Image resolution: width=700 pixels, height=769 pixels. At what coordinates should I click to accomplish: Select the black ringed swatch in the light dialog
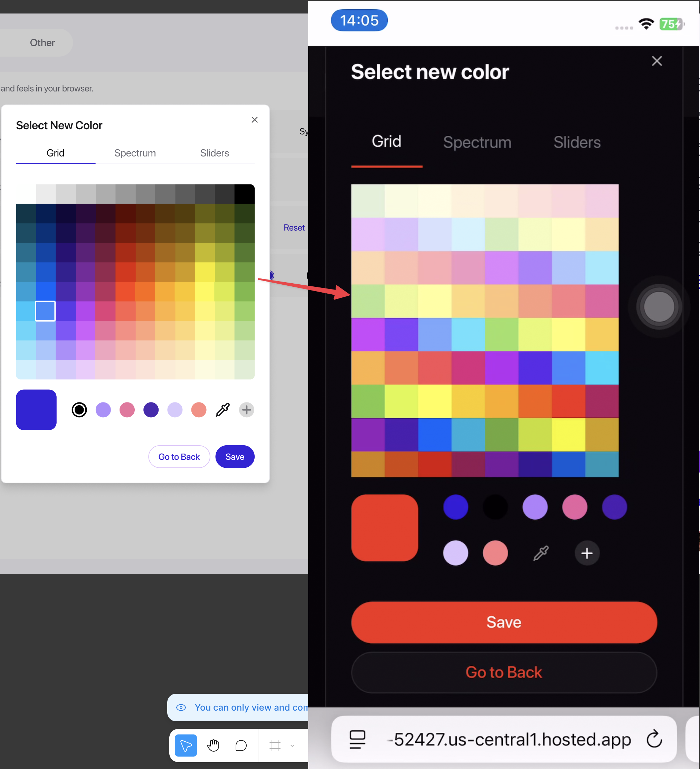(x=79, y=410)
